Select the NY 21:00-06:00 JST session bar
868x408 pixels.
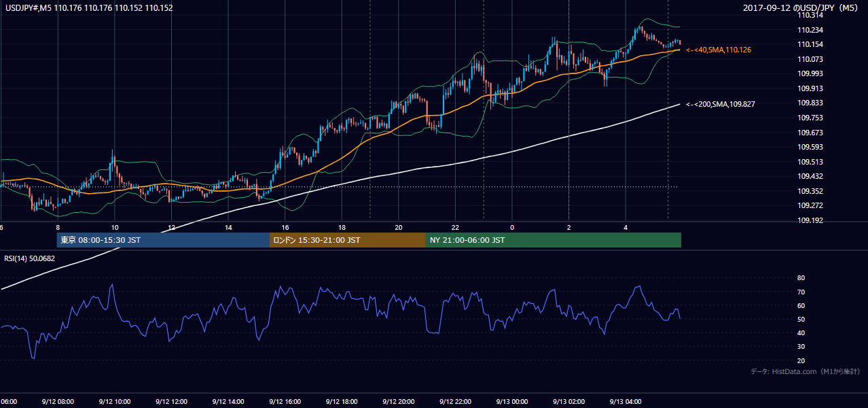pyautogui.click(x=553, y=240)
